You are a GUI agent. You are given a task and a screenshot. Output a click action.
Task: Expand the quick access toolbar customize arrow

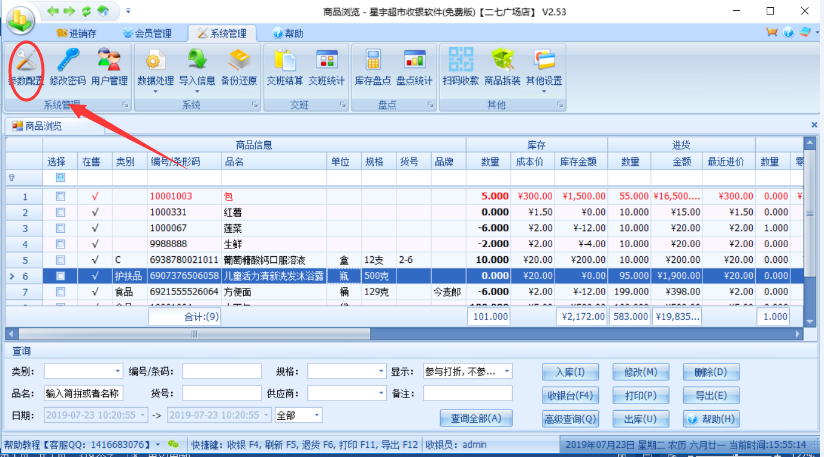(x=128, y=11)
